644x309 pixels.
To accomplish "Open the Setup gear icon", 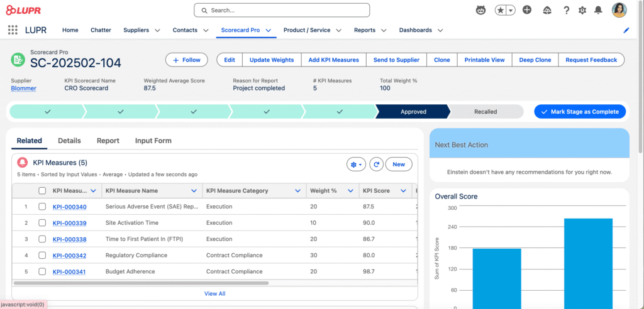I will pyautogui.click(x=582, y=10).
